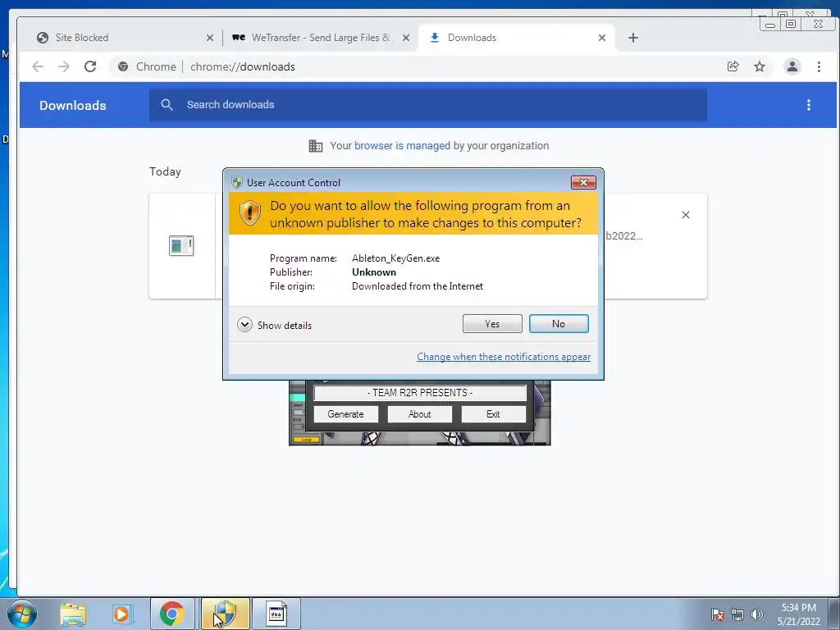
Task: Share this page icon in Chrome
Action: pos(733,66)
